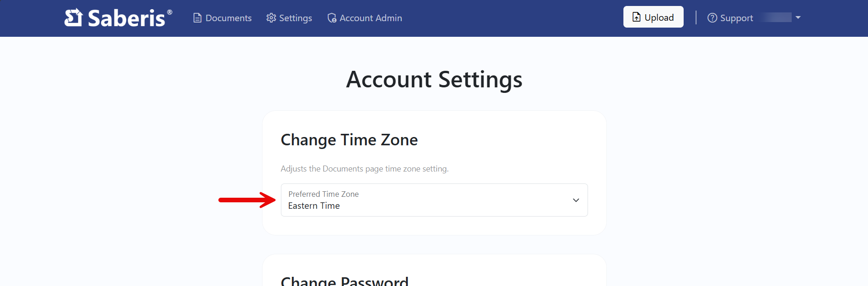Click the Settings gear icon
Viewport: 868px width, 286px height.
[271, 18]
